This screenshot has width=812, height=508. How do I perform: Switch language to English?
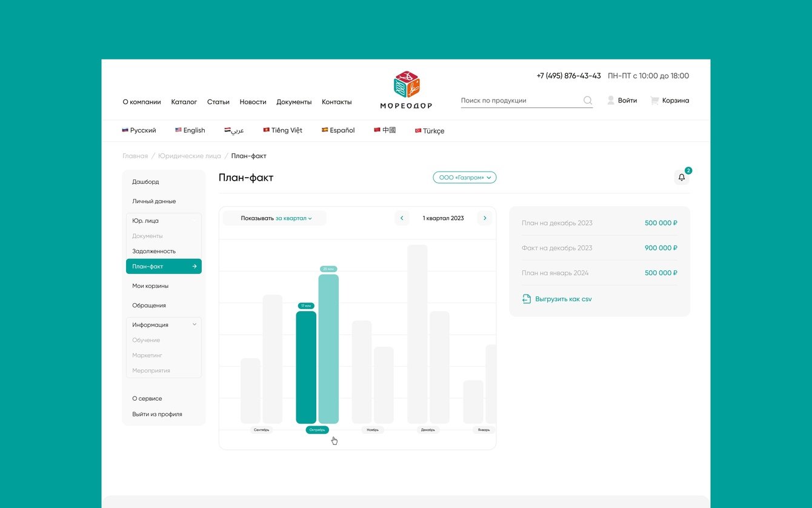coord(190,130)
